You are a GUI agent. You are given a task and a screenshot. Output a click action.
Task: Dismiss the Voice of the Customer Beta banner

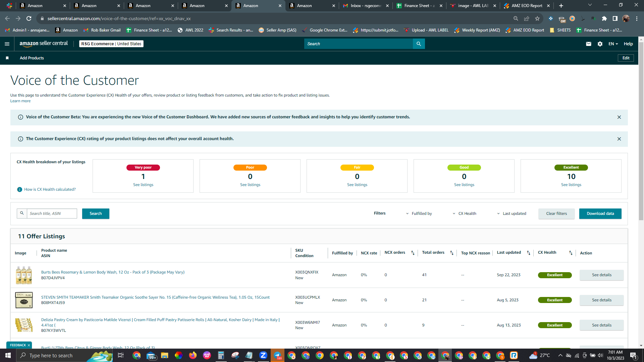(x=619, y=117)
